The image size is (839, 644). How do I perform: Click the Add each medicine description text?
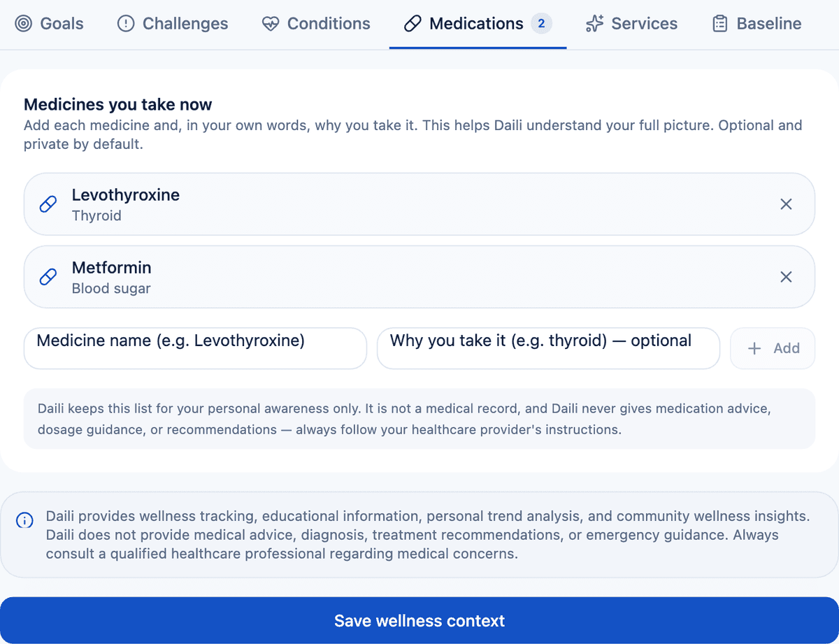(x=413, y=136)
